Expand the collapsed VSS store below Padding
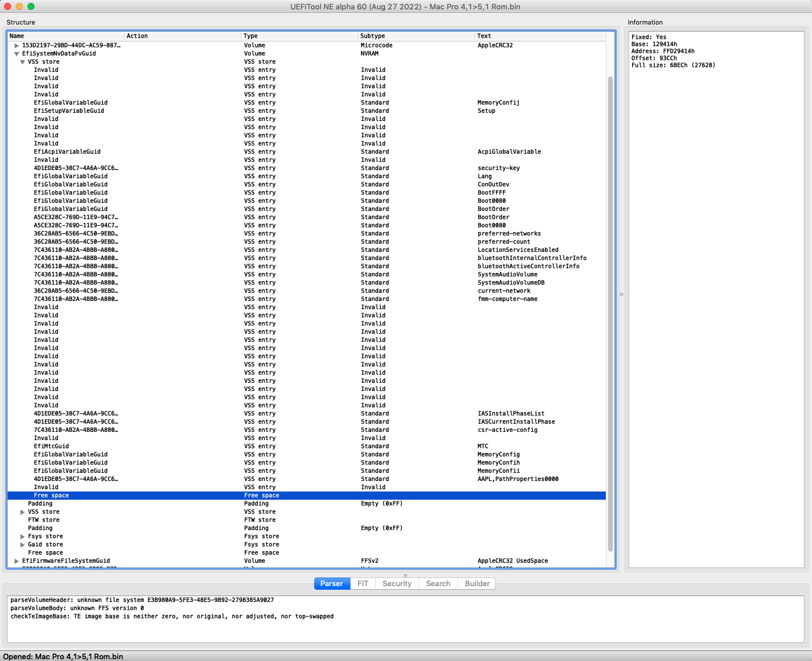The image size is (812, 661). pos(22,512)
